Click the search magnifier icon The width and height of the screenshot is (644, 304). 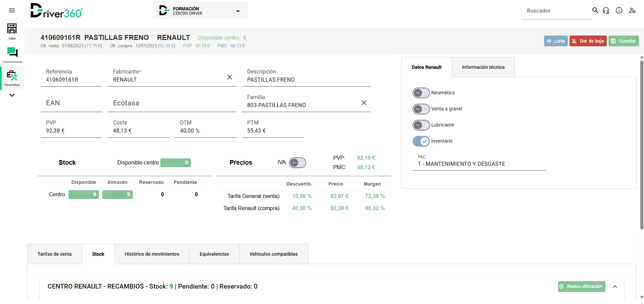tap(595, 10)
